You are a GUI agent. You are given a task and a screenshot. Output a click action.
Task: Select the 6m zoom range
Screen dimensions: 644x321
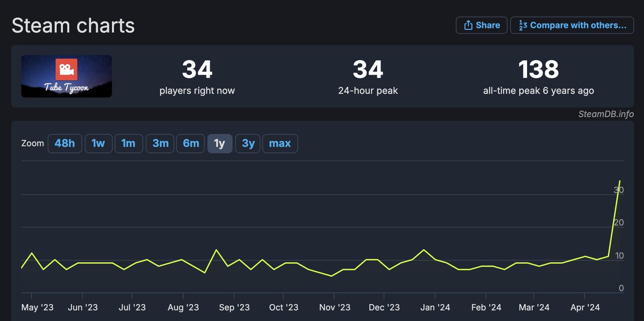pos(191,143)
